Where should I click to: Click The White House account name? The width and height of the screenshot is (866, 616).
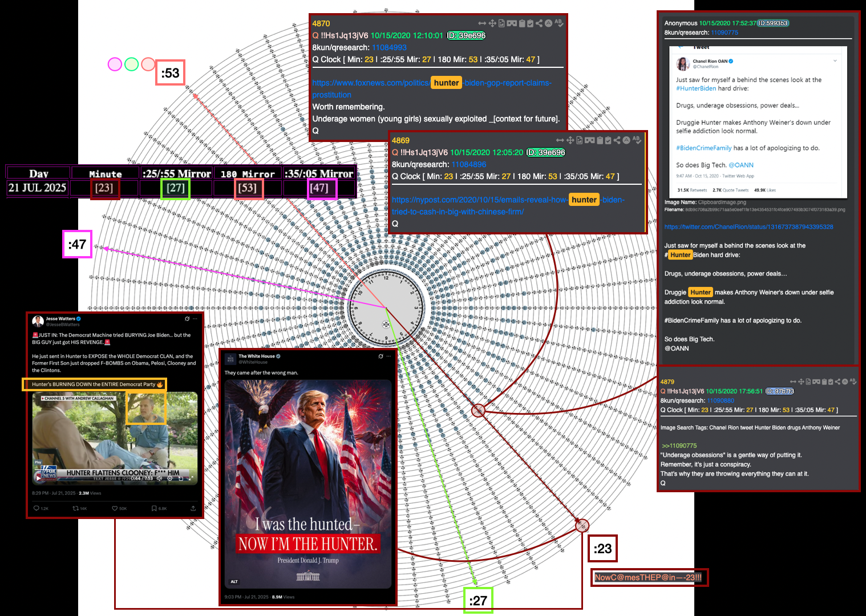(x=257, y=356)
